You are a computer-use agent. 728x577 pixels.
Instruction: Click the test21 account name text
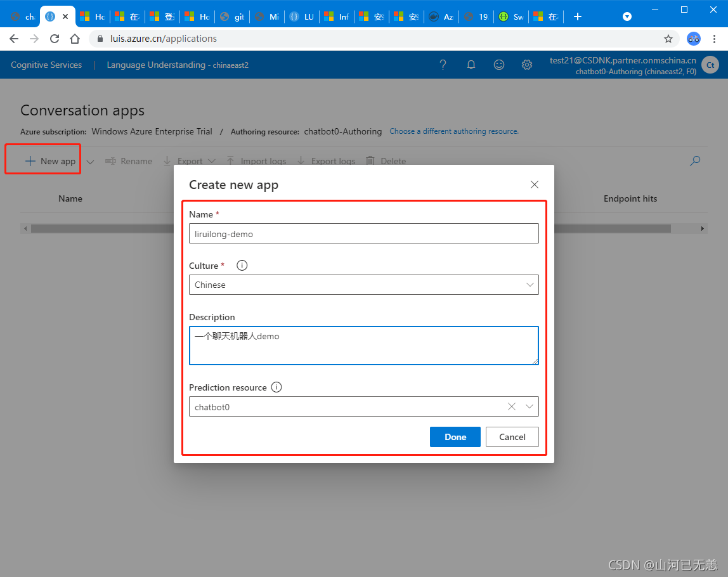(623, 60)
